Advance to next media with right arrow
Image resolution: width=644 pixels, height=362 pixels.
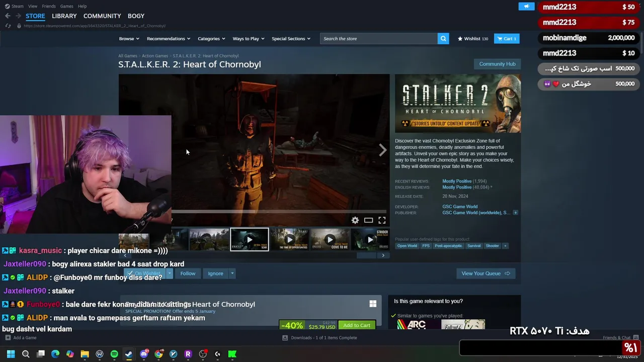pyautogui.click(x=383, y=150)
